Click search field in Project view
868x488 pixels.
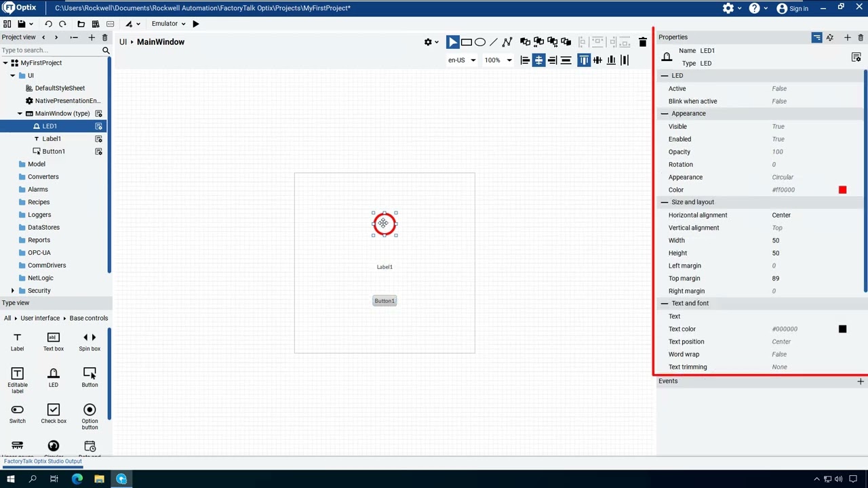[51, 50]
